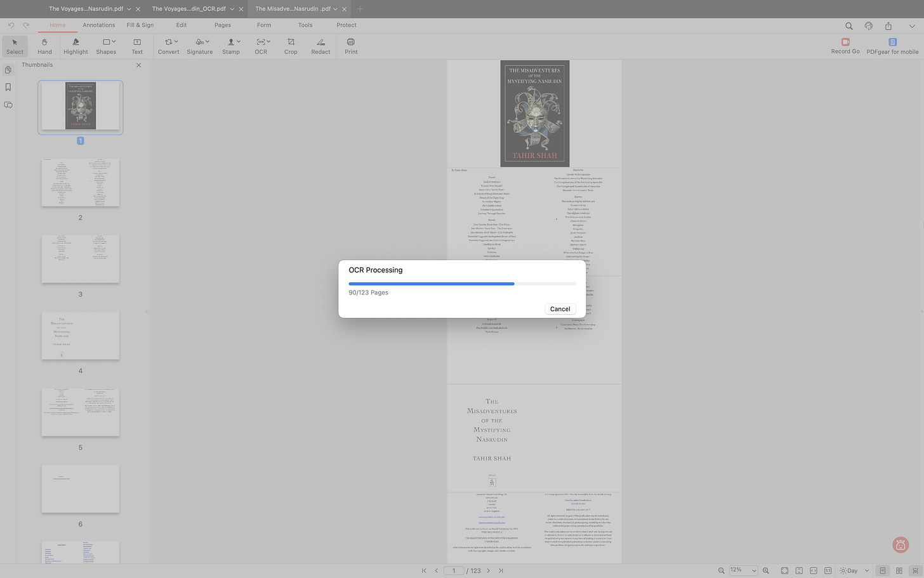Viewport: 924px width, 578px height.
Task: Jump to the last page
Action: coord(501,570)
